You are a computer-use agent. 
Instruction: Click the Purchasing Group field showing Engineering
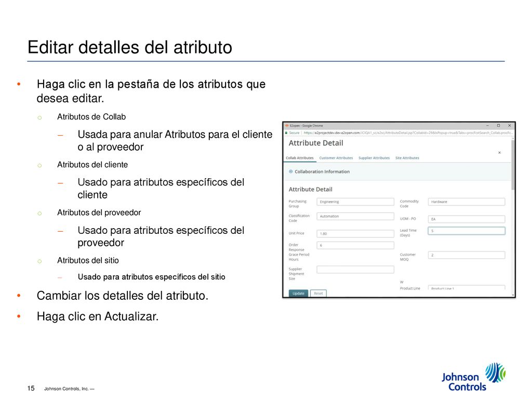tap(355, 202)
